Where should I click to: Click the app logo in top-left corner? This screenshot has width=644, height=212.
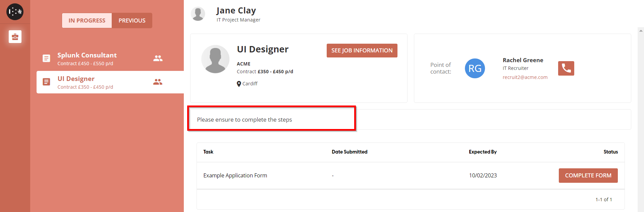point(15,12)
